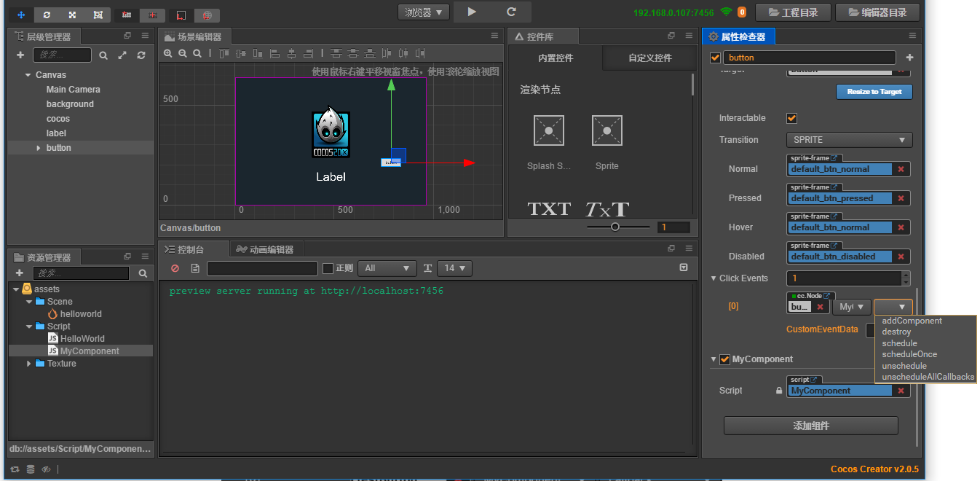Select the scale transform tool
Image resolution: width=980 pixels, height=481 pixels.
(72, 14)
